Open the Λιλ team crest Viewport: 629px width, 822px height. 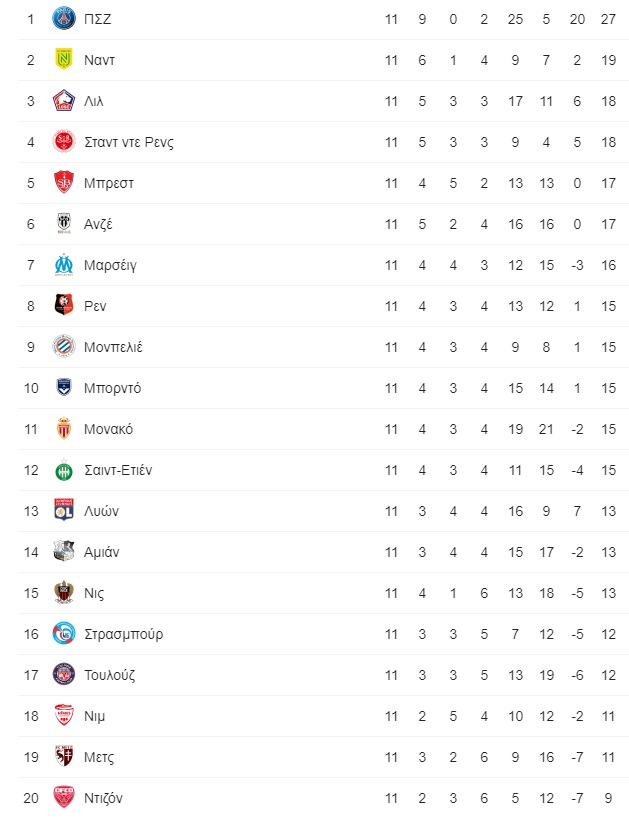64,101
